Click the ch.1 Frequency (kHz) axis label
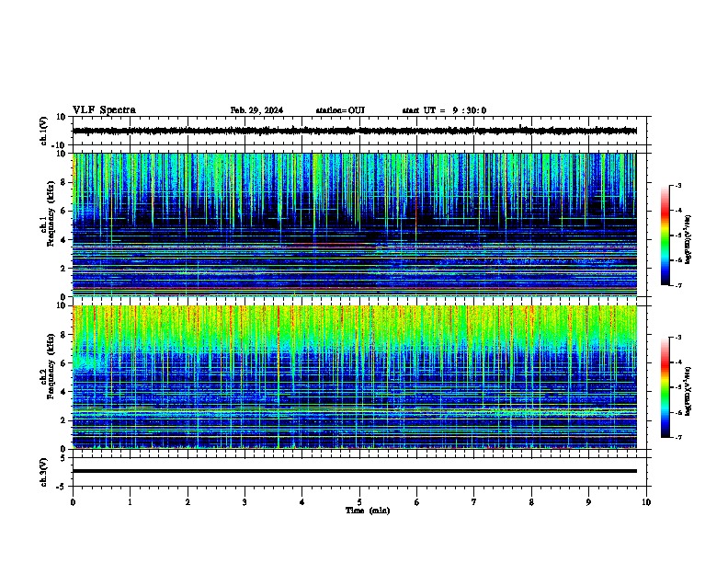 (x=51, y=214)
